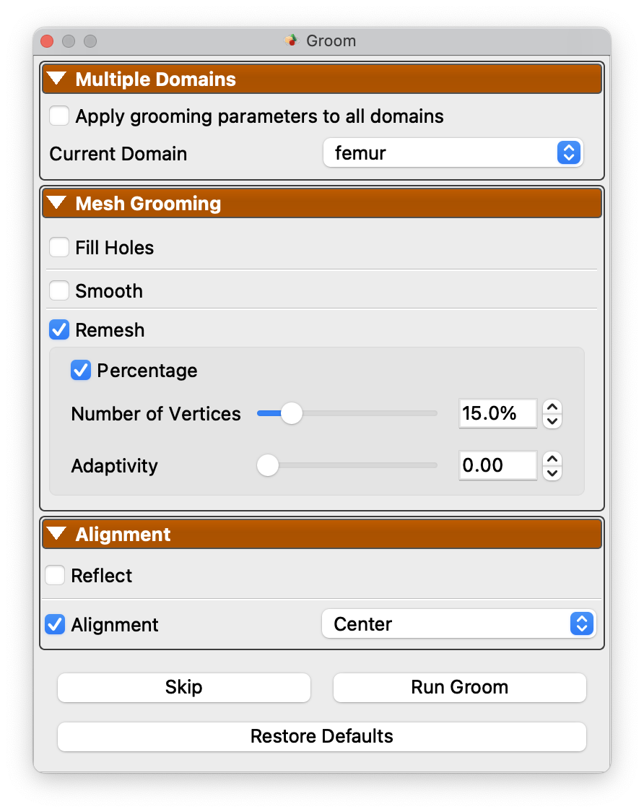644x812 pixels.
Task: Toggle the Percentage checkbox off
Action: pos(81,371)
